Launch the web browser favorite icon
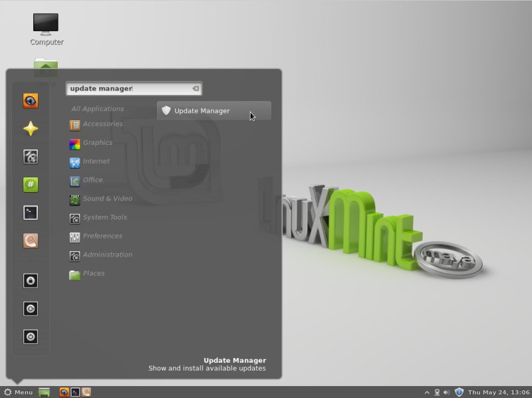The height and width of the screenshot is (398, 532). (31, 101)
